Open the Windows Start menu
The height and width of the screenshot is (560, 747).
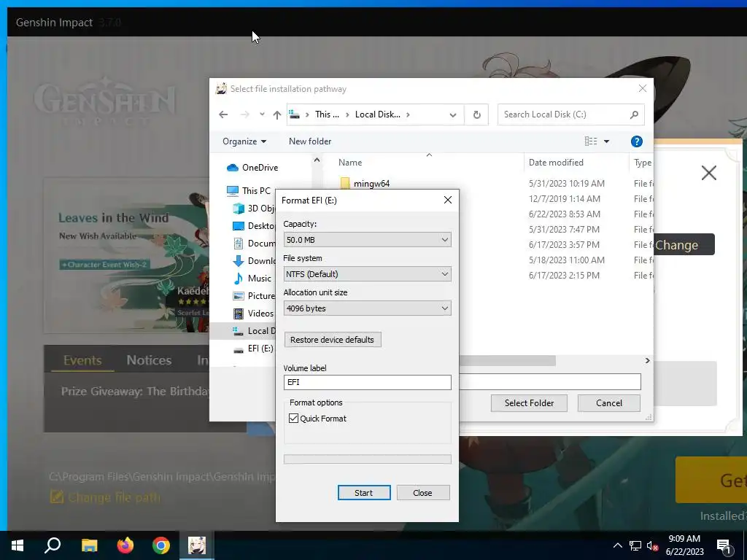click(18, 545)
